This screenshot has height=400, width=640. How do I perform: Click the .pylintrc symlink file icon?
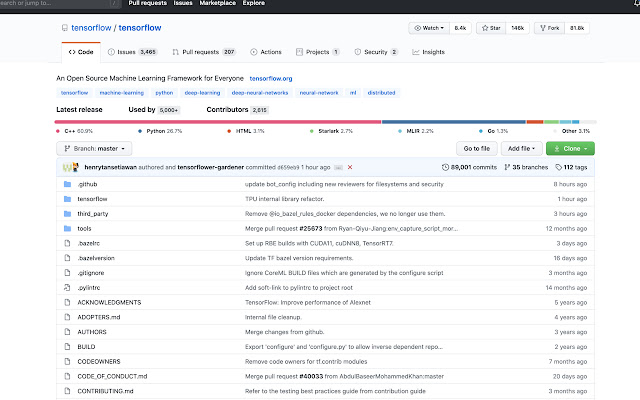[x=67, y=288]
